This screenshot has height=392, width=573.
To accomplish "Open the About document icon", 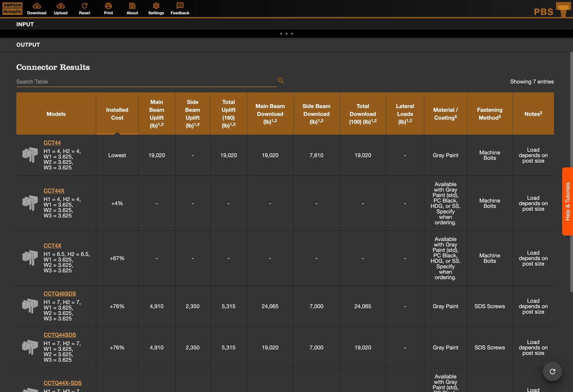I will (132, 6).
